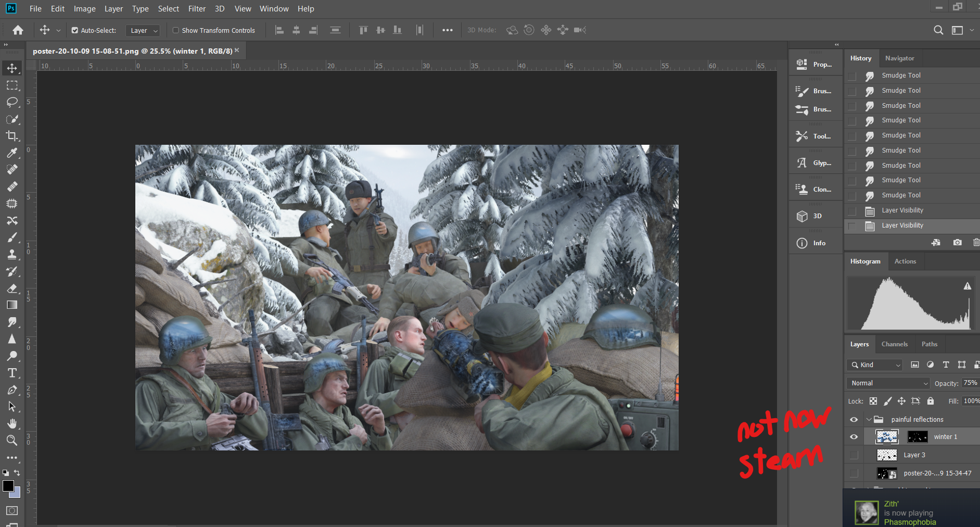
Task: Hide the winter 1 layer
Action: [x=854, y=437]
